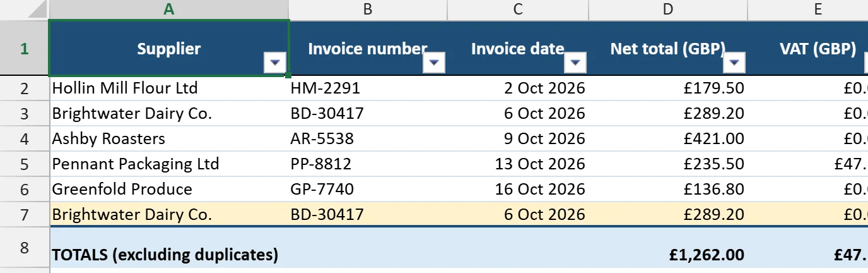The height and width of the screenshot is (273, 868).
Task: Click invoice number BD-30417 in row 7
Action: tap(368, 214)
